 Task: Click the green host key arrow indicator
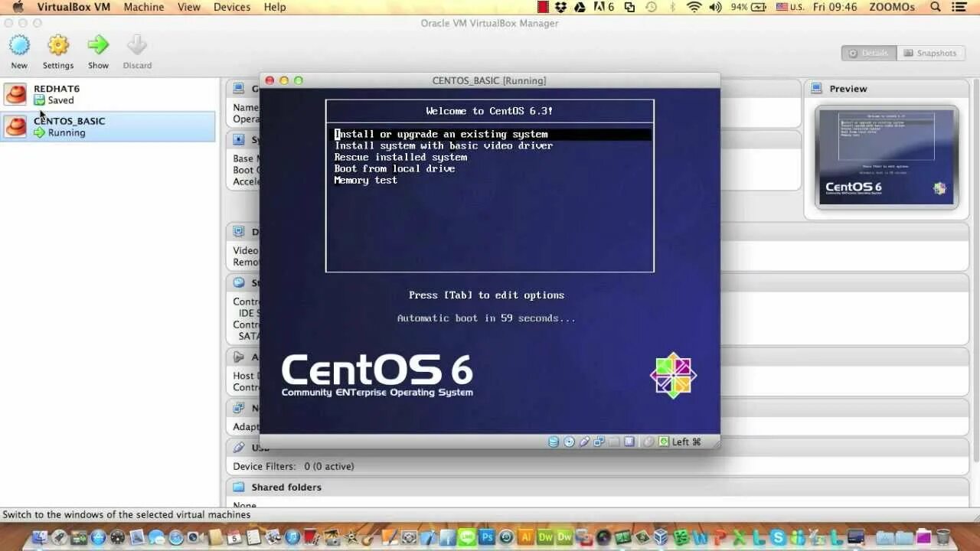tap(664, 442)
